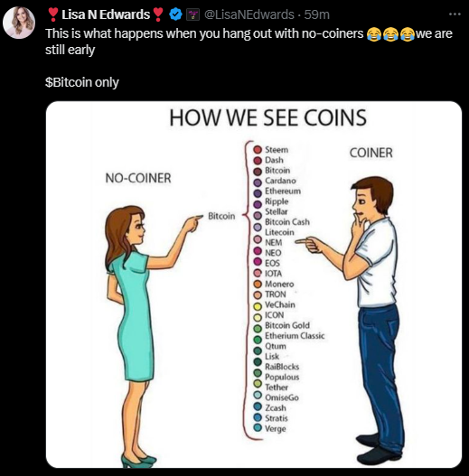469x476 pixels.
Task: Click the @LisaNEdwards handle
Action: coord(249,14)
